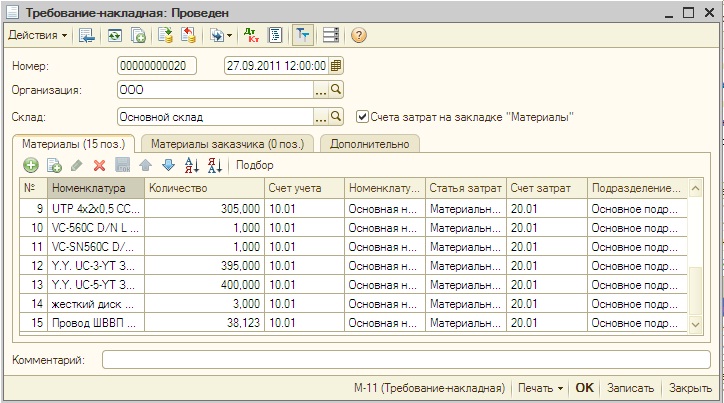Open the Действия dropdown menu
724x403 pixels.
pyautogui.click(x=38, y=36)
